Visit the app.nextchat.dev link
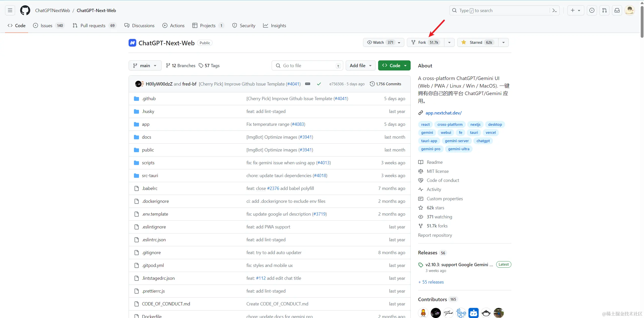The width and height of the screenshot is (644, 318). pyautogui.click(x=443, y=112)
